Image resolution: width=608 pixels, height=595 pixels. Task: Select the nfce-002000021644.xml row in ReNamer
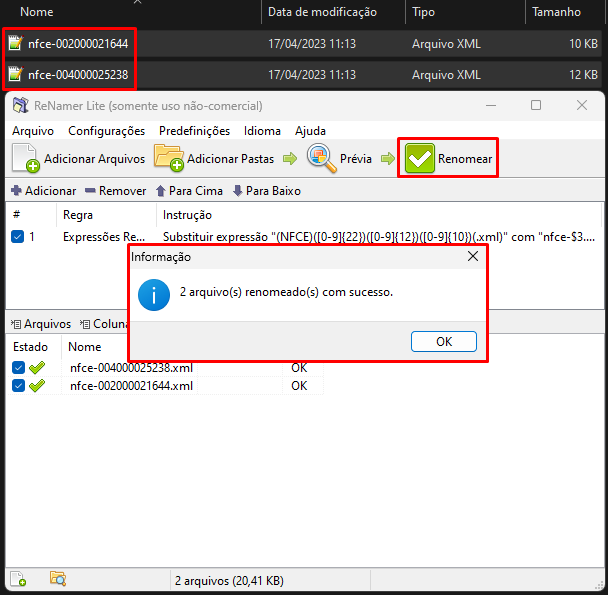tap(165, 386)
